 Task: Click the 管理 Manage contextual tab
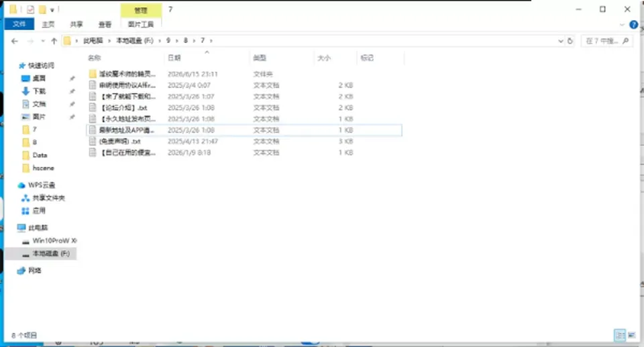[x=141, y=10]
